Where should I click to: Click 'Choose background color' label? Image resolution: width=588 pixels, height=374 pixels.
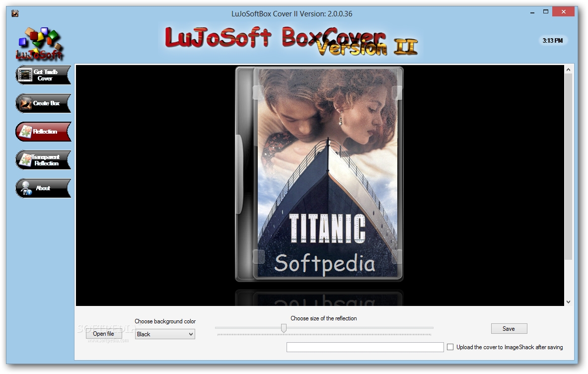pyautogui.click(x=165, y=321)
